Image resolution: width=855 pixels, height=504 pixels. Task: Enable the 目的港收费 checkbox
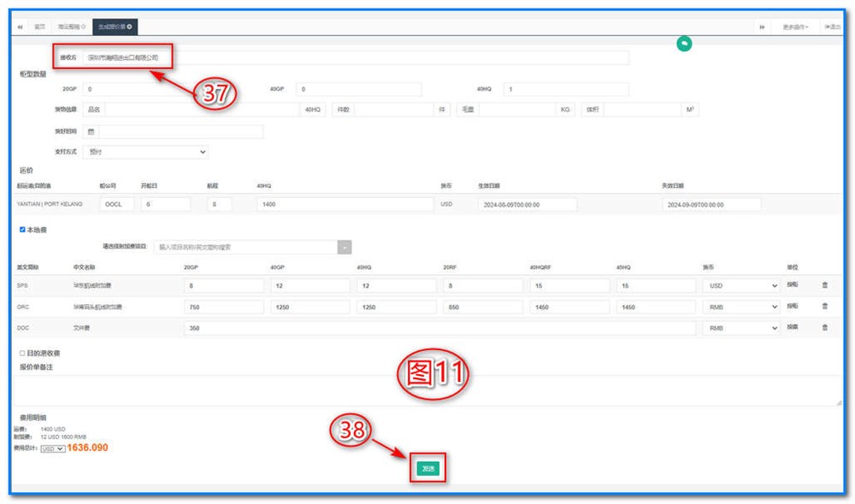[x=22, y=353]
